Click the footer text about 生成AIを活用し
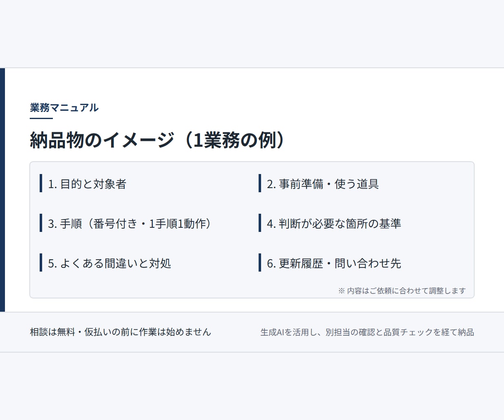 click(367, 332)
